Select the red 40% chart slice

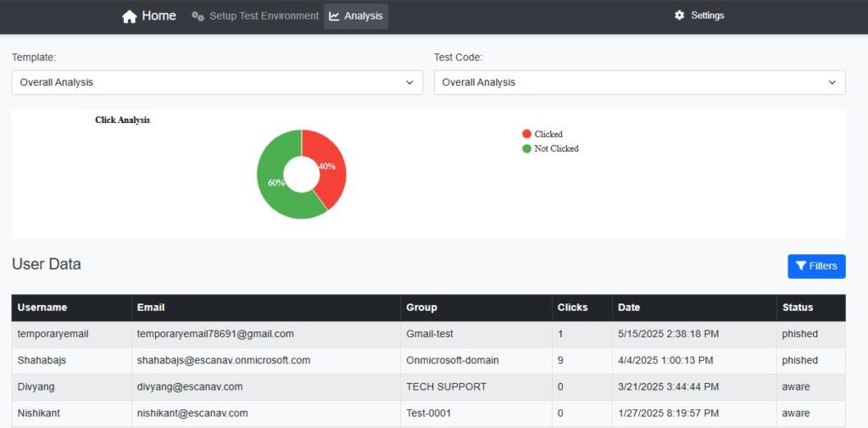pyautogui.click(x=331, y=166)
